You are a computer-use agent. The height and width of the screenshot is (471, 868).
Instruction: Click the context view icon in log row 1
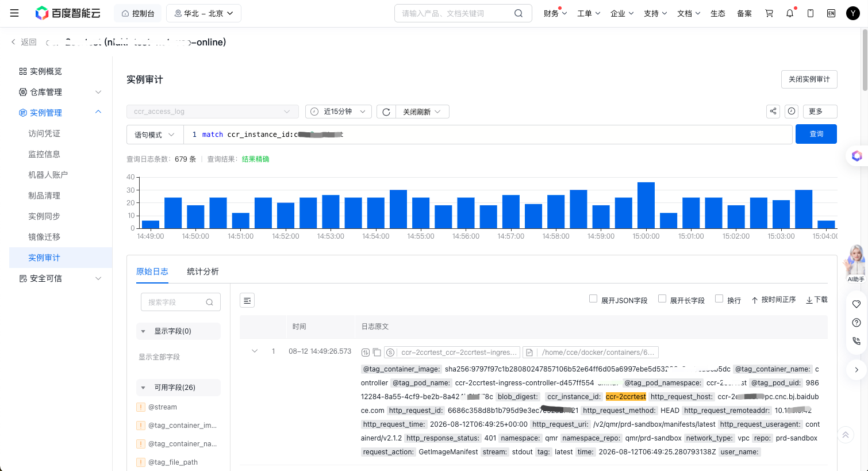pyautogui.click(x=365, y=352)
